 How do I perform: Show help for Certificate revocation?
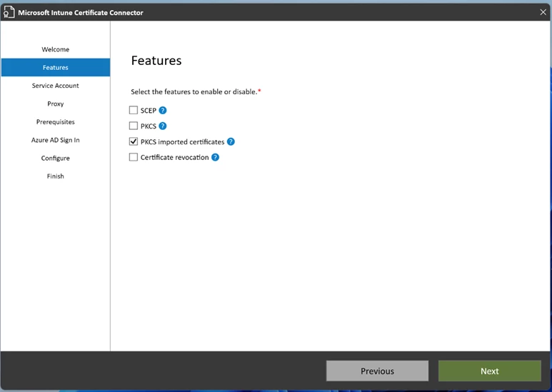215,157
